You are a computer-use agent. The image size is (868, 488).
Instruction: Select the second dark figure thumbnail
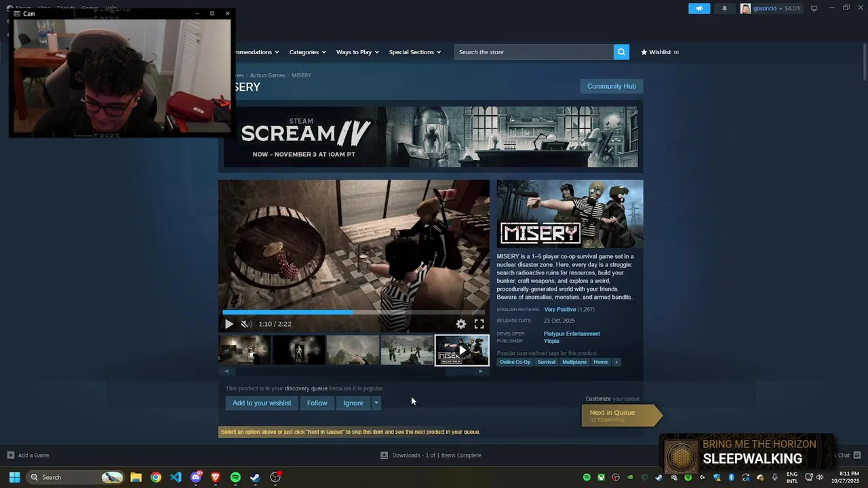[x=299, y=350]
